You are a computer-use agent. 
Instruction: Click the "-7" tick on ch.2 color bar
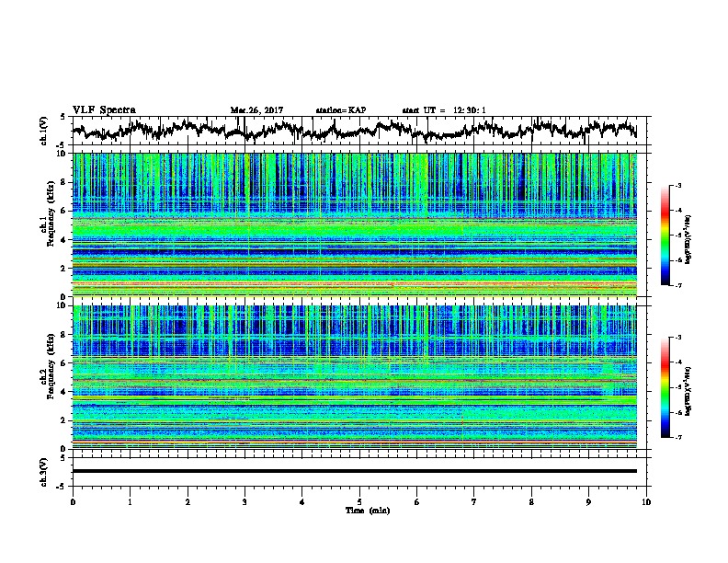click(677, 438)
